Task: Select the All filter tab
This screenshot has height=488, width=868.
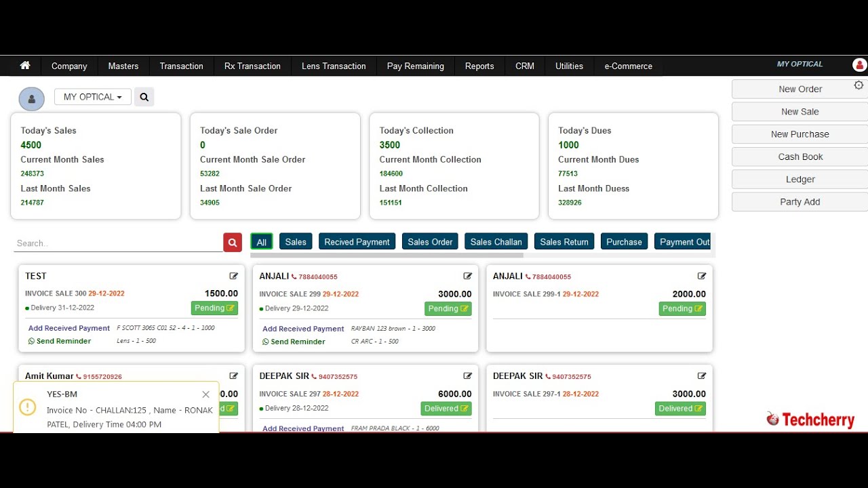Action: tap(262, 242)
